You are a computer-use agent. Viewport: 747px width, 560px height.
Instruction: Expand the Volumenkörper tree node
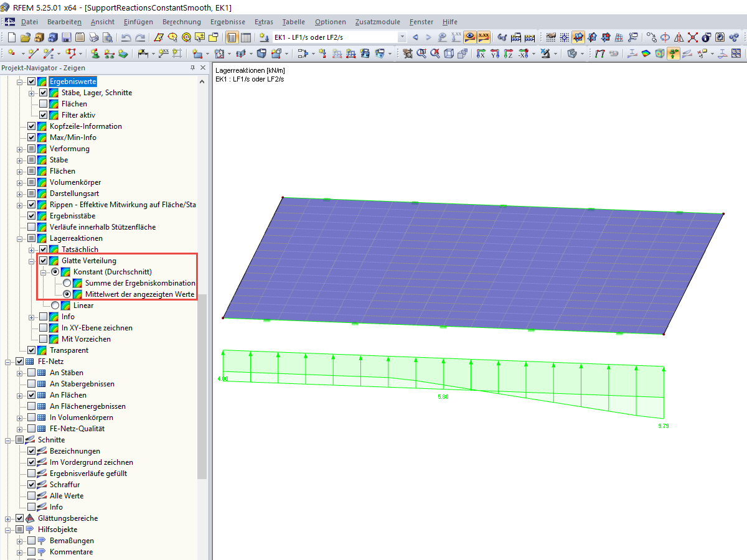[20, 182]
